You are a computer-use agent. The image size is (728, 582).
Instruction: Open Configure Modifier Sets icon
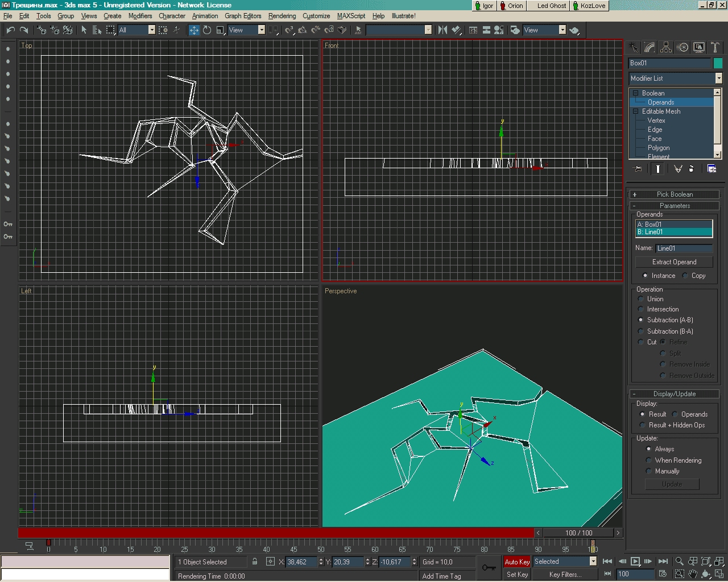pos(712,168)
